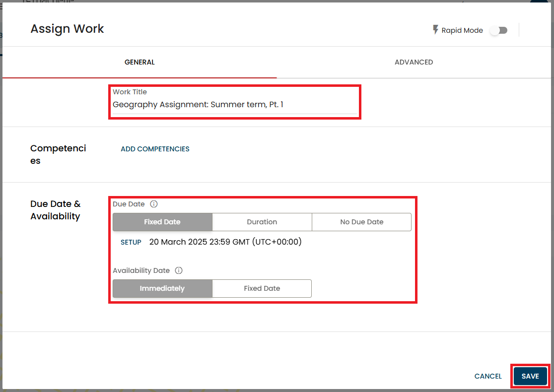This screenshot has height=392, width=554.
Task: Click the 20 March 2025 due date text
Action: pyautogui.click(x=225, y=242)
